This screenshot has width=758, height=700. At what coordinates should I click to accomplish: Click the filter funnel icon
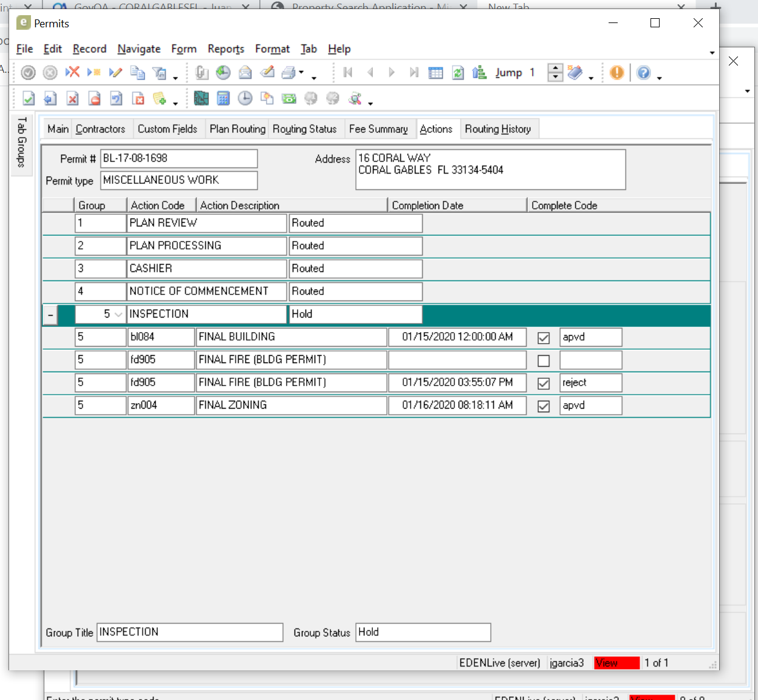tap(160, 73)
